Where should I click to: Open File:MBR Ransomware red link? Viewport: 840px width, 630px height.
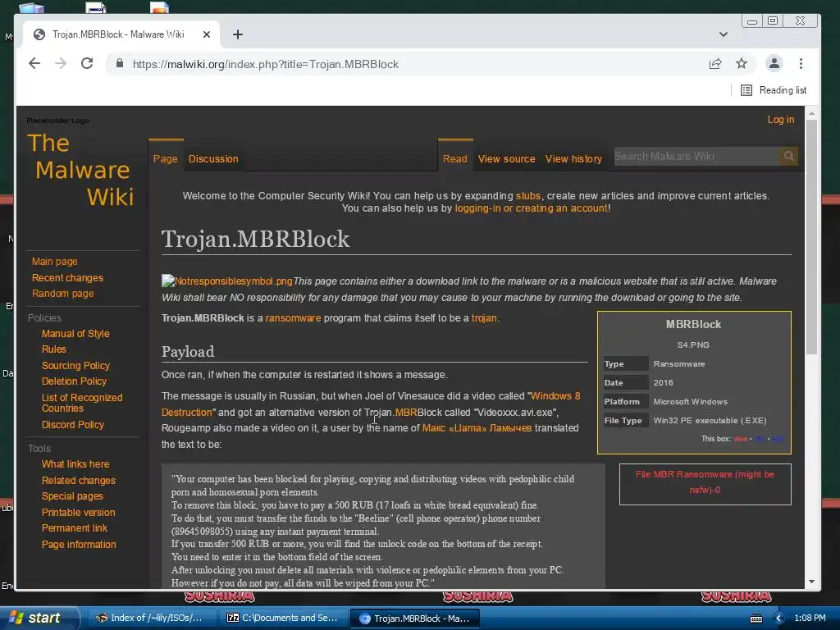tap(705, 482)
